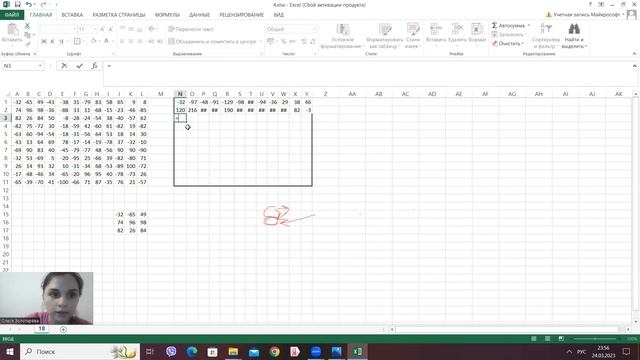Copy selection using clipboard copy icon

[27, 35]
